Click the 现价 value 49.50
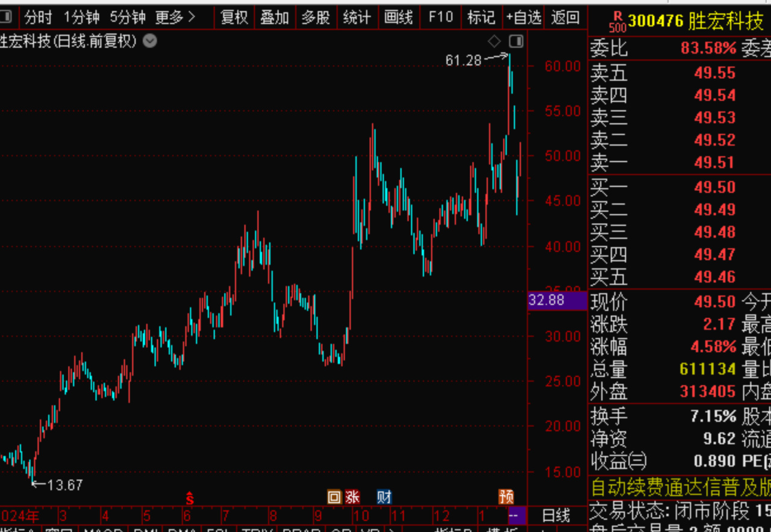Viewport: 771px width, 532px height. (x=714, y=302)
